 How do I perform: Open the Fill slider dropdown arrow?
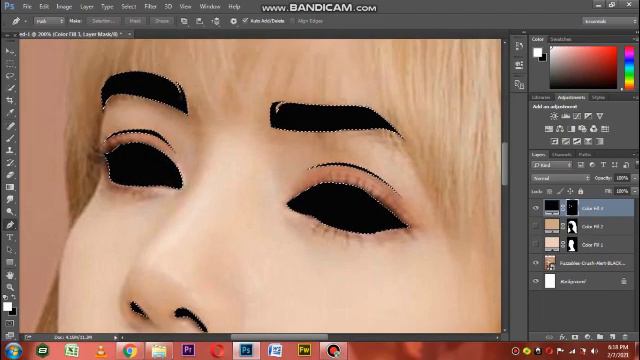click(635, 191)
